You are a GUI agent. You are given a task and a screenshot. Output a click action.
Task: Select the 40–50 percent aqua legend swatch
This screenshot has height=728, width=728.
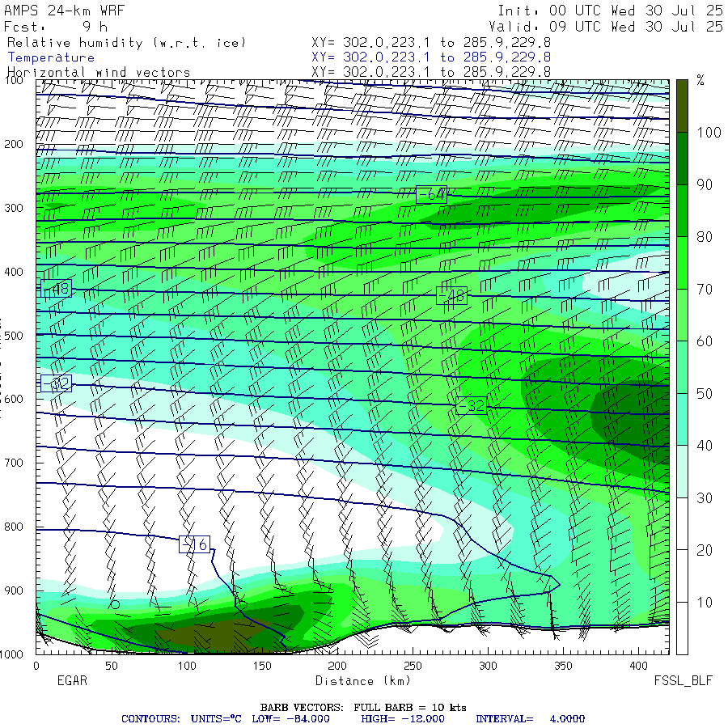(x=682, y=419)
